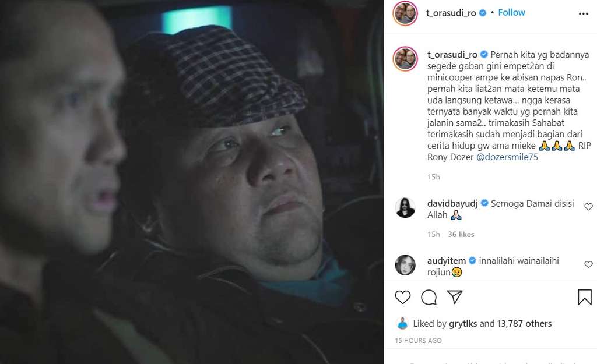The height and width of the screenshot is (364, 597).
Task: Open the three-dot more options menu
Action: tap(583, 14)
